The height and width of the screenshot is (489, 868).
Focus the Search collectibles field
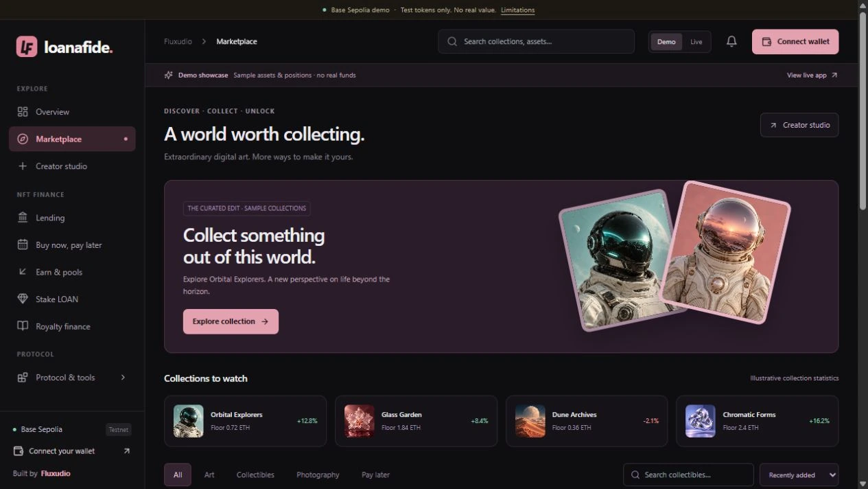[x=688, y=475]
